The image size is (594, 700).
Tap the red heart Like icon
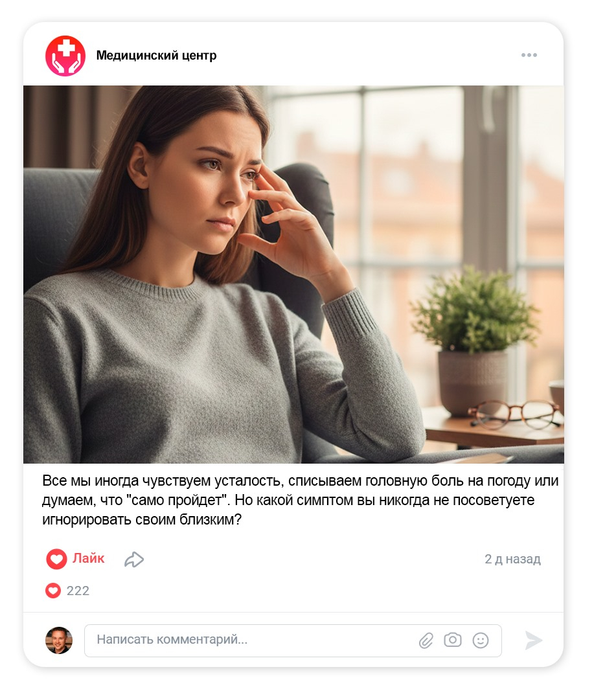point(56,559)
